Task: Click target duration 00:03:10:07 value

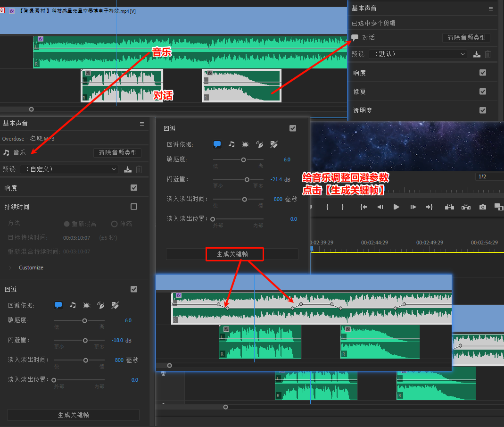Action: tap(76, 238)
